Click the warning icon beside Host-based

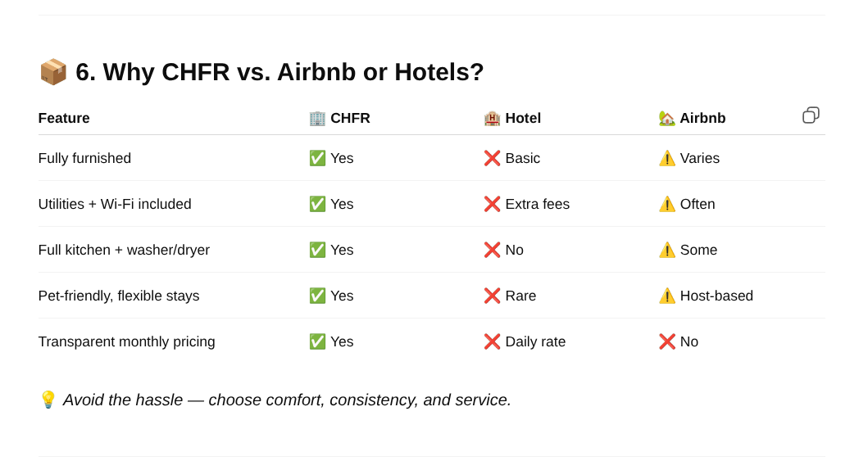pyautogui.click(x=667, y=296)
